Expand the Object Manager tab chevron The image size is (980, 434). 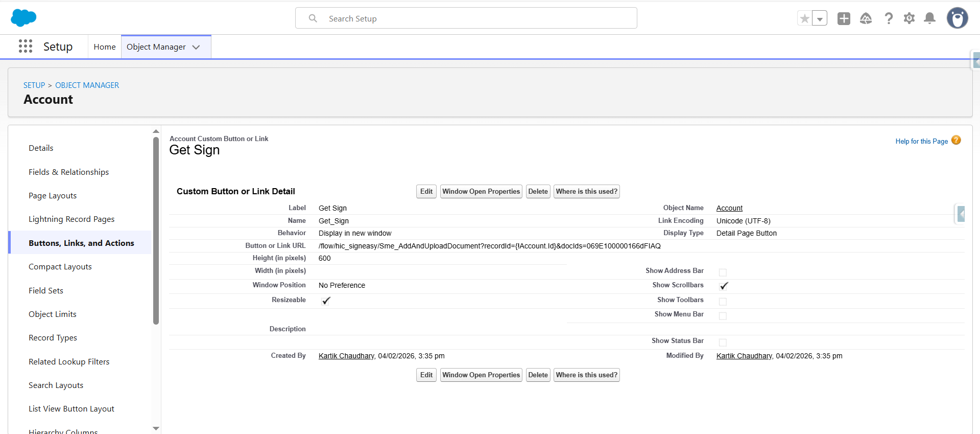196,47
